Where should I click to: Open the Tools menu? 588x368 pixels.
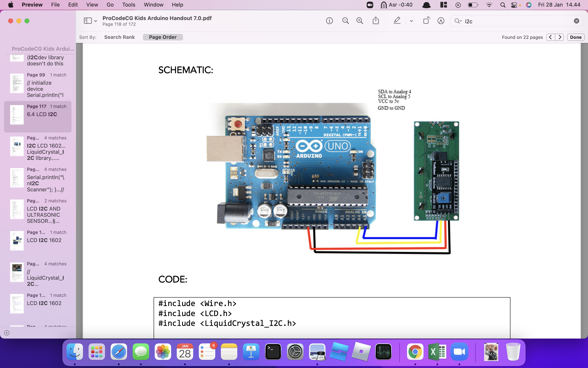coord(129,5)
